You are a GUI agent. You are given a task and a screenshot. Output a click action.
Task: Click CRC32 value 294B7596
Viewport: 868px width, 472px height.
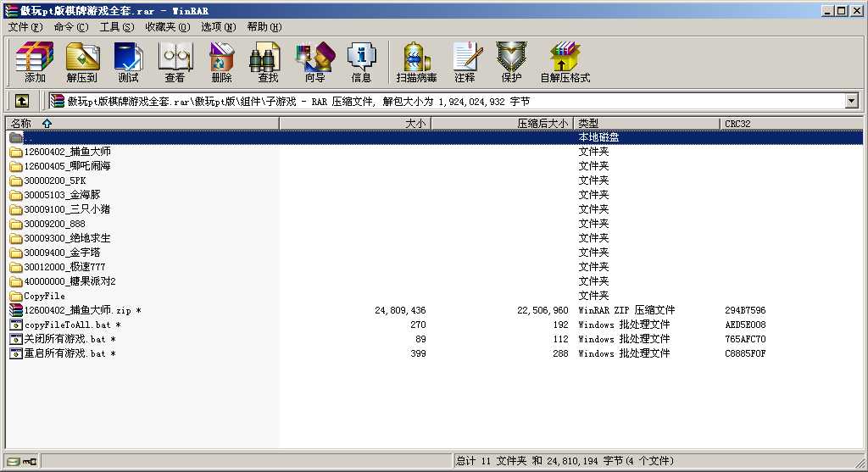[x=745, y=310]
